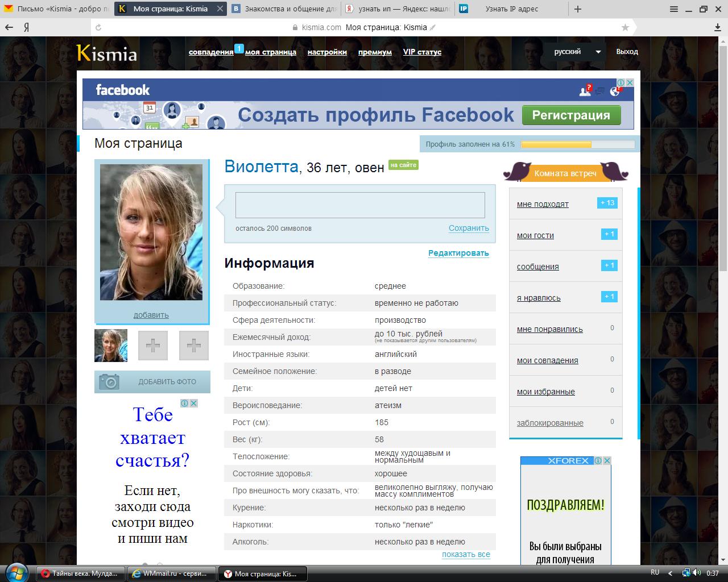Click the Выход logout link

point(627,52)
